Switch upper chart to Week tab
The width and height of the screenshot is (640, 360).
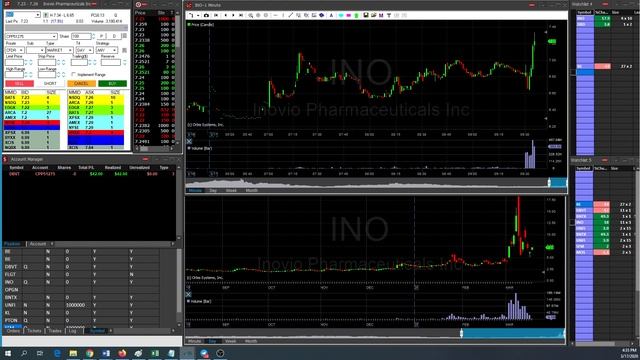231,191
